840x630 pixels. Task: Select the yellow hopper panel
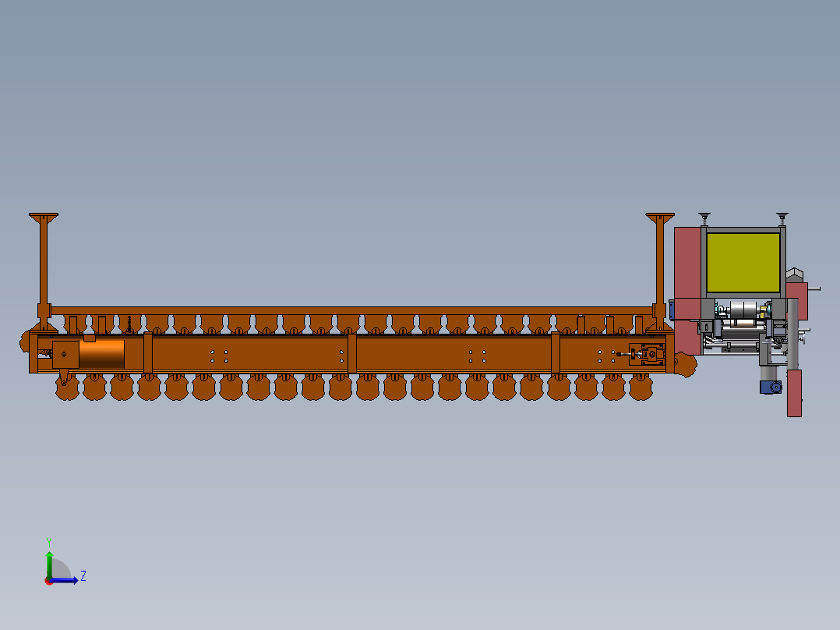(x=743, y=262)
